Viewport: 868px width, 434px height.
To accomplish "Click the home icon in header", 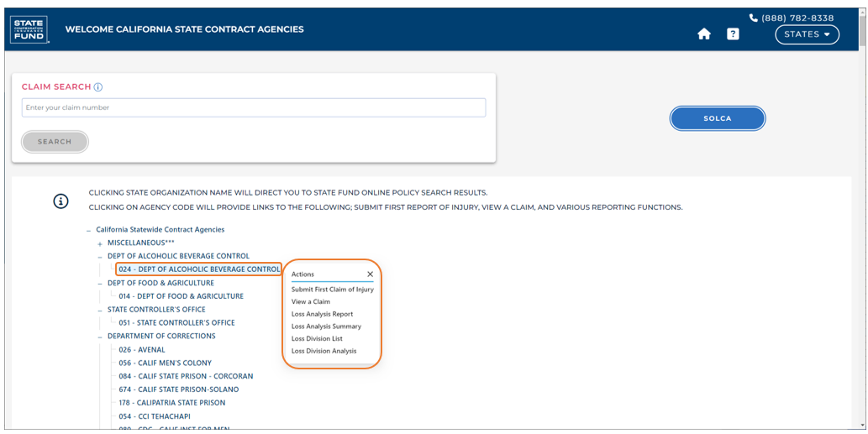I will pos(704,34).
